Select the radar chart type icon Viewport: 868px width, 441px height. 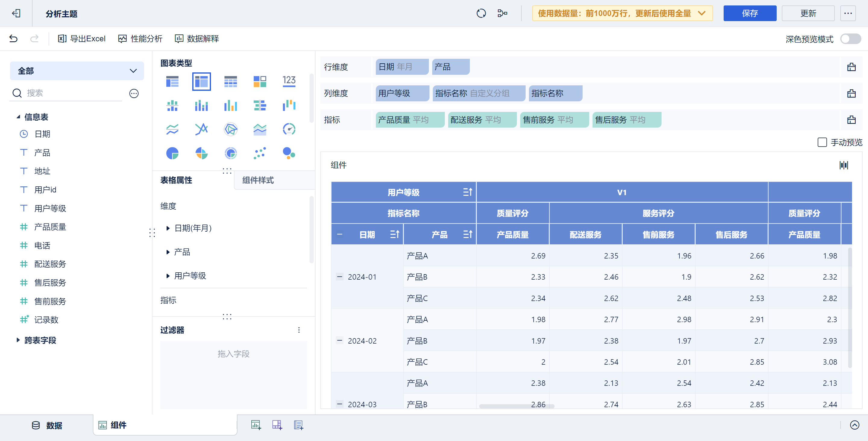point(231,129)
